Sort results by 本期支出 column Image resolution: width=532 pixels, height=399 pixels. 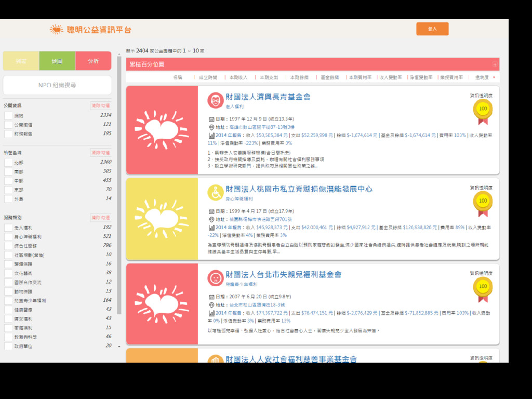pyautogui.click(x=269, y=78)
